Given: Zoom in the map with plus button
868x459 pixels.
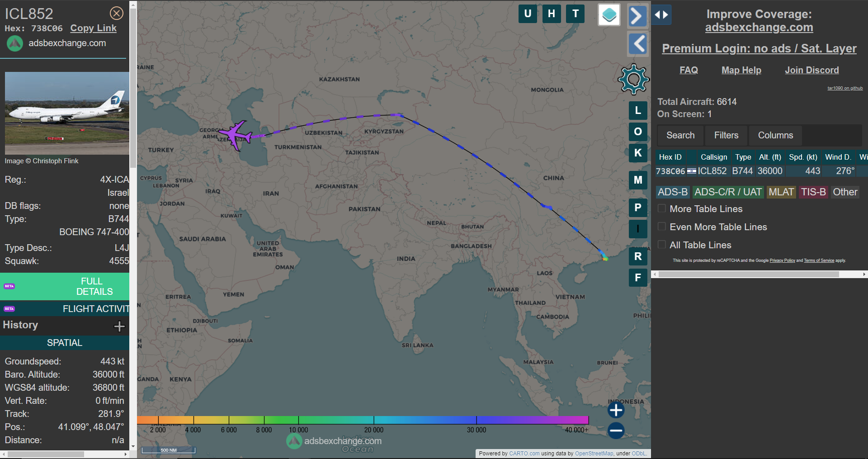Looking at the screenshot, I should pos(616,410).
